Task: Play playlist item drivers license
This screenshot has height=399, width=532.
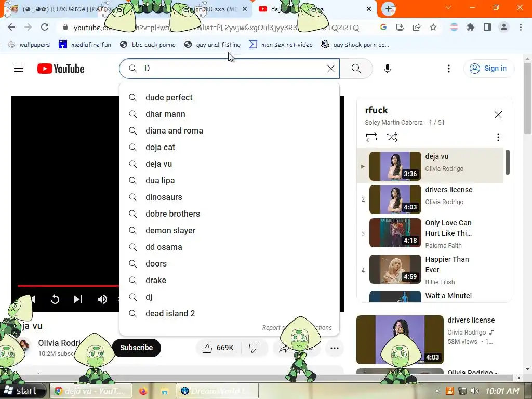Action: (430, 199)
